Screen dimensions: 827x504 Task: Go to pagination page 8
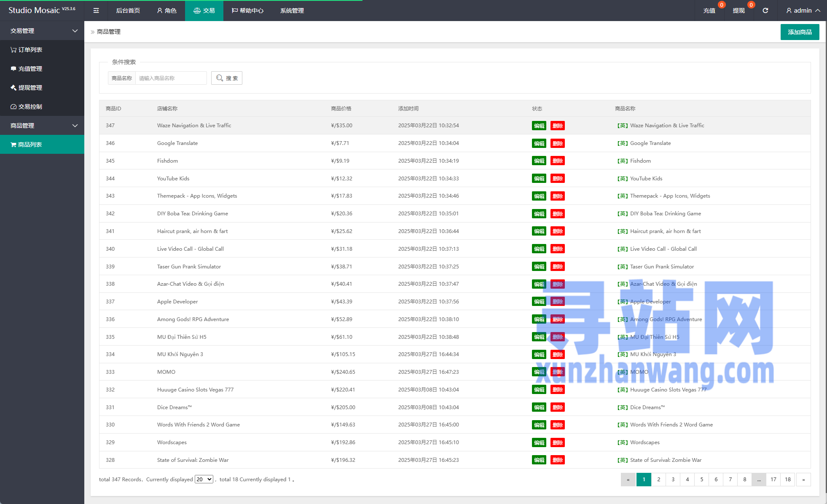tap(744, 480)
